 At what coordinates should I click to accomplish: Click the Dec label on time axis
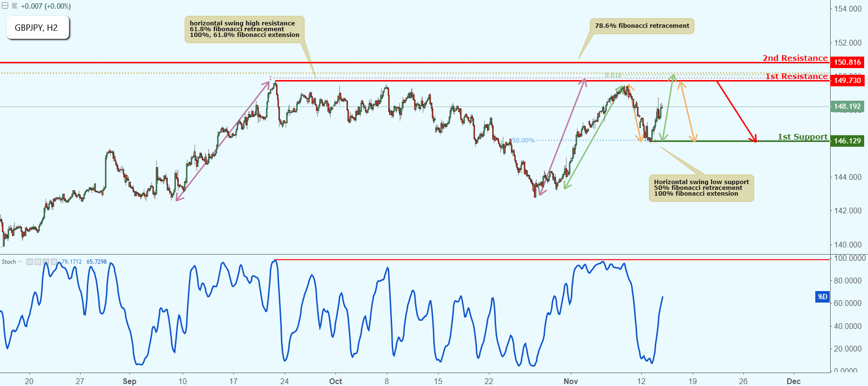coord(794,381)
